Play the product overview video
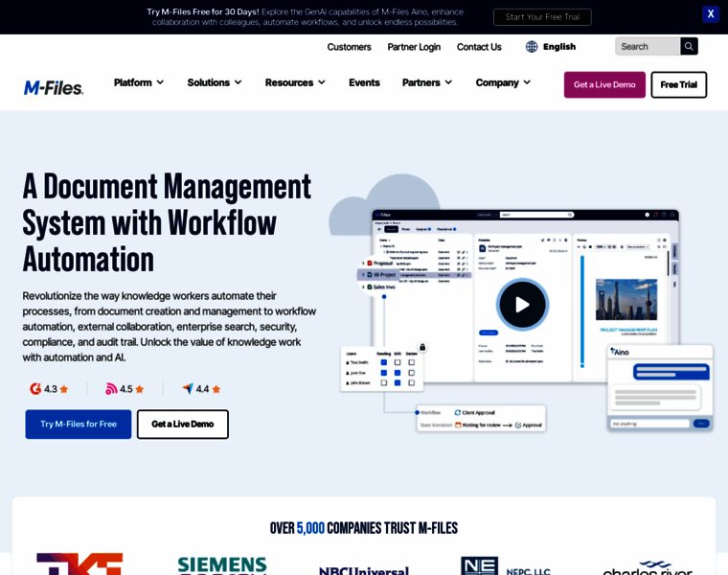Screen dimensions: 728x575 tap(522, 305)
